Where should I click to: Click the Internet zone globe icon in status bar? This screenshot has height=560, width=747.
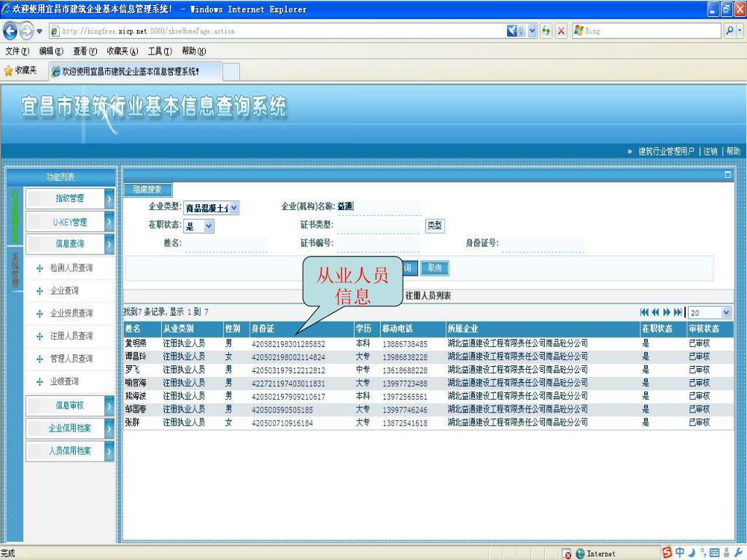(x=580, y=554)
